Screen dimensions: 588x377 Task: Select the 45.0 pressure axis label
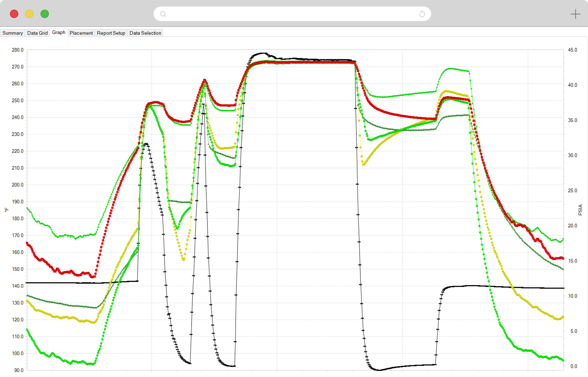point(573,50)
